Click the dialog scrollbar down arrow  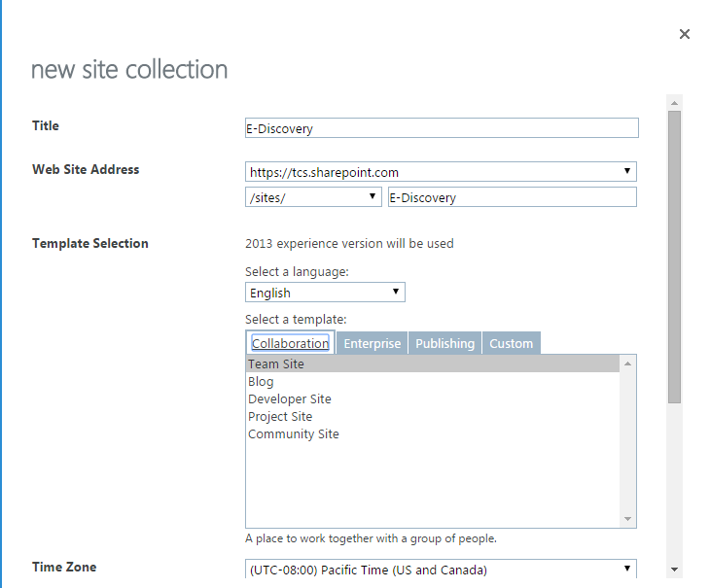(x=674, y=570)
